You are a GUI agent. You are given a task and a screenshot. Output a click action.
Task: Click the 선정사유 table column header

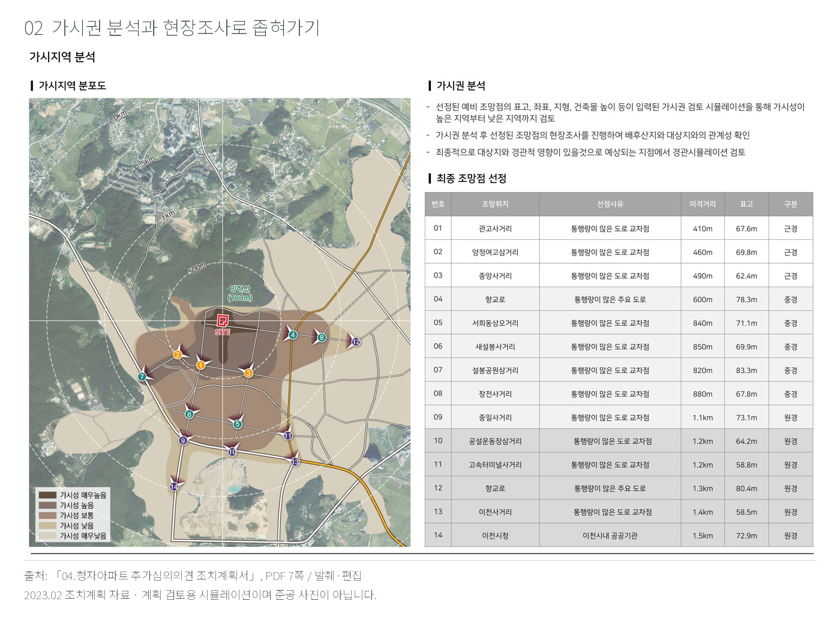tap(610, 204)
